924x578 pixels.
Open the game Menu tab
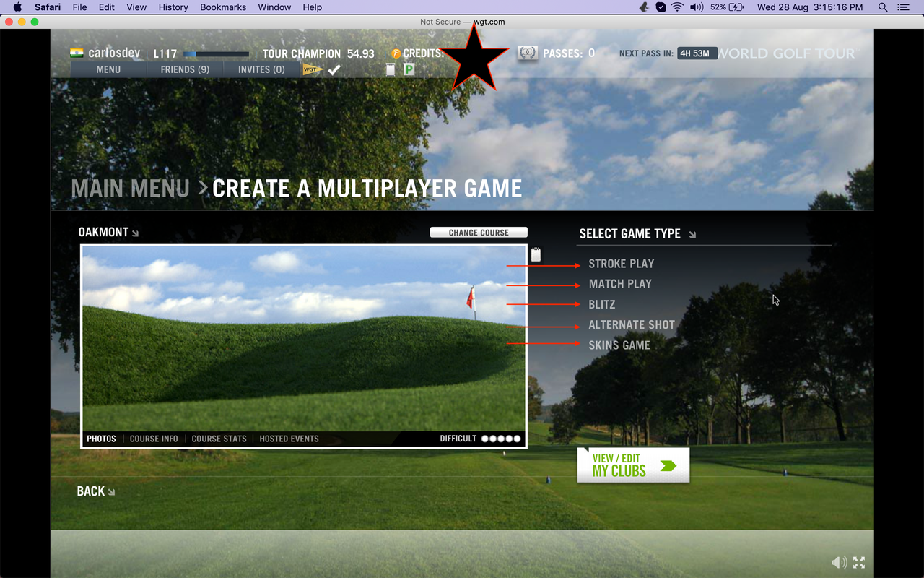coord(108,69)
